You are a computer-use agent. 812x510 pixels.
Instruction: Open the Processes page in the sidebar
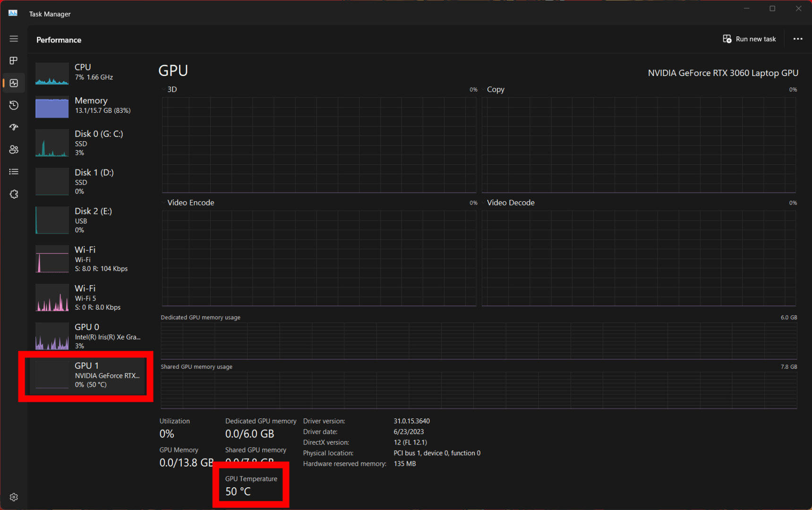point(14,60)
